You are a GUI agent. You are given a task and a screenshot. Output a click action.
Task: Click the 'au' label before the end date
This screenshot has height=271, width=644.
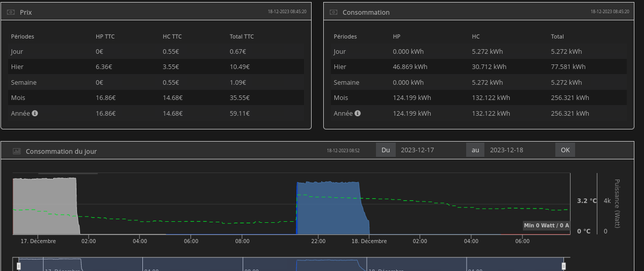tap(475, 150)
